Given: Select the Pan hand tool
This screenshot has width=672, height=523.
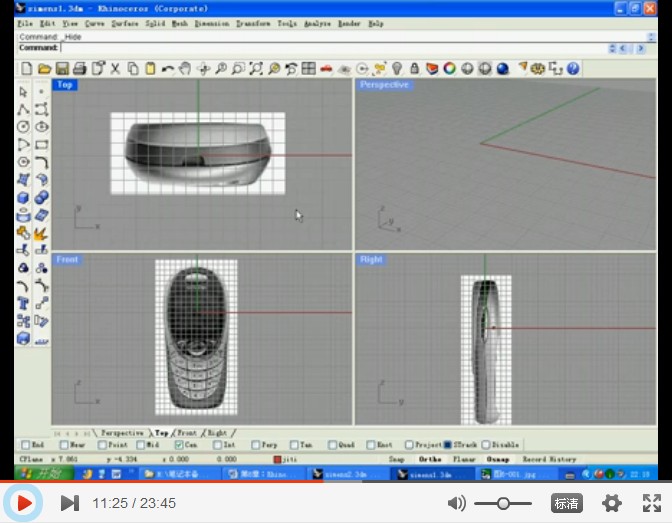Looking at the screenshot, I should tap(185, 69).
